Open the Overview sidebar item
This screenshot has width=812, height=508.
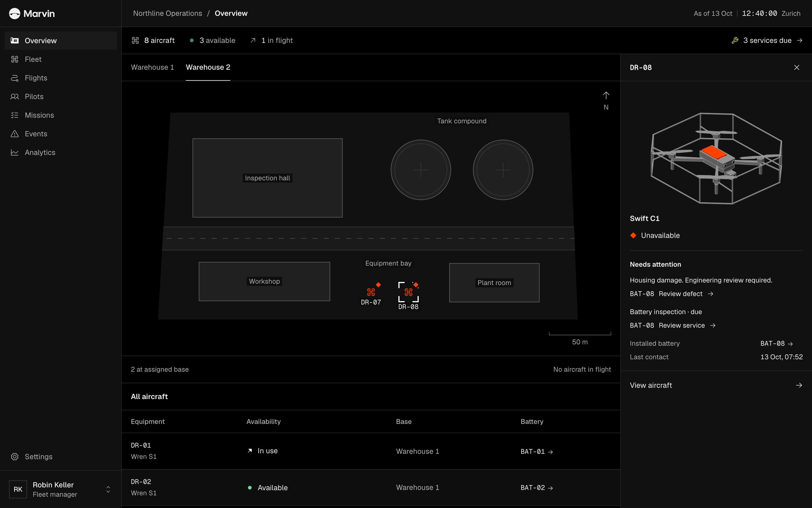(x=60, y=41)
